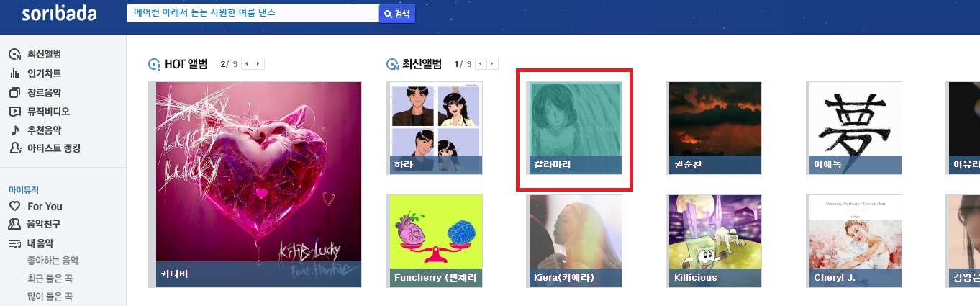Select the 장르음악 sidebar icon

coord(14,93)
